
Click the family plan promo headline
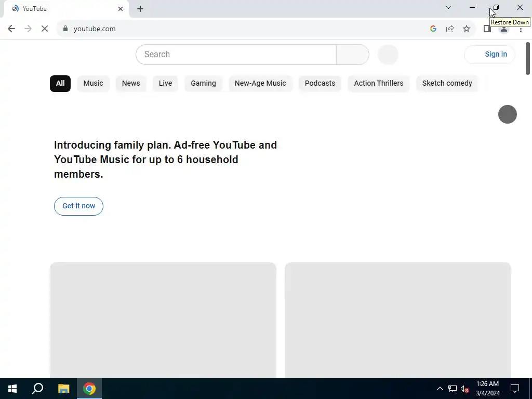pyautogui.click(x=166, y=159)
